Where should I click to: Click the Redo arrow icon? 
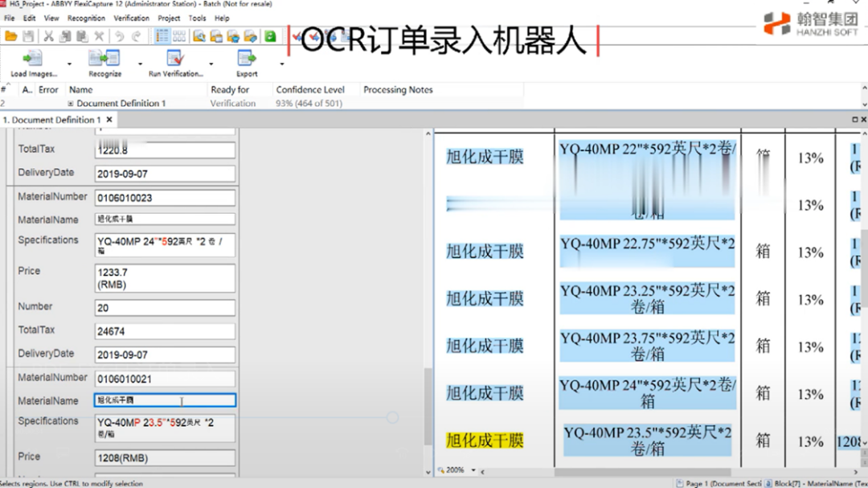136,36
